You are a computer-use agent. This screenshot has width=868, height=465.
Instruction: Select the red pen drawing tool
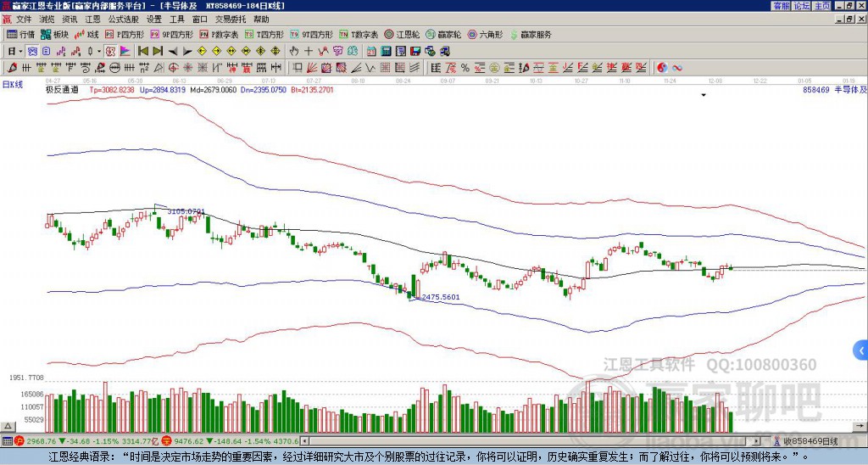pyautogui.click(x=12, y=68)
